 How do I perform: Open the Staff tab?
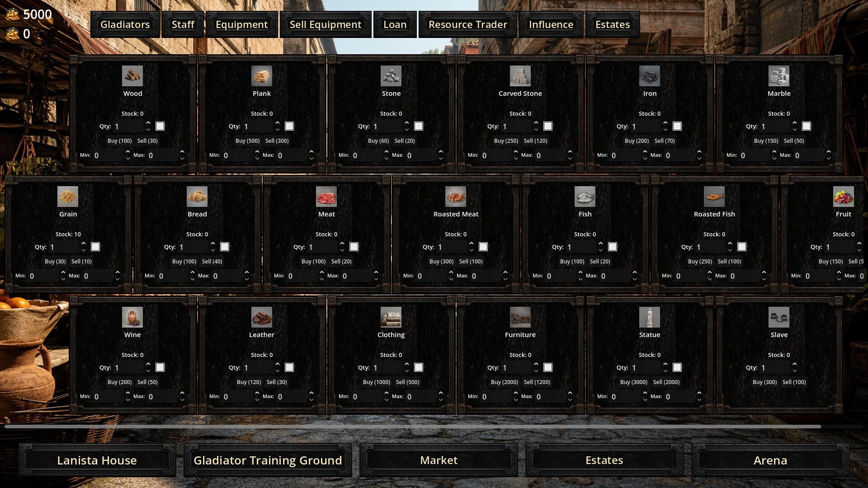coord(183,24)
